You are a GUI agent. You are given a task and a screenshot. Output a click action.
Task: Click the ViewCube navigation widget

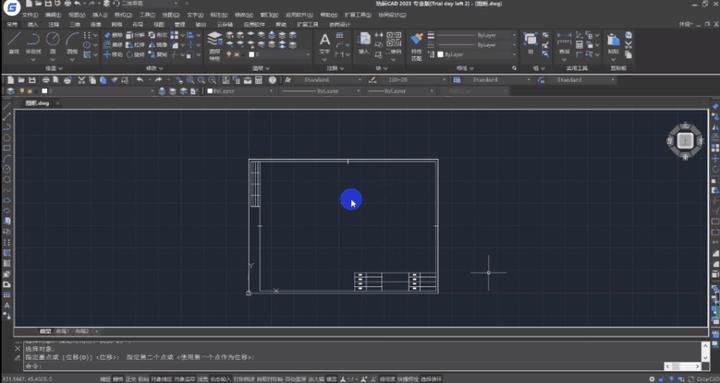tap(685, 141)
